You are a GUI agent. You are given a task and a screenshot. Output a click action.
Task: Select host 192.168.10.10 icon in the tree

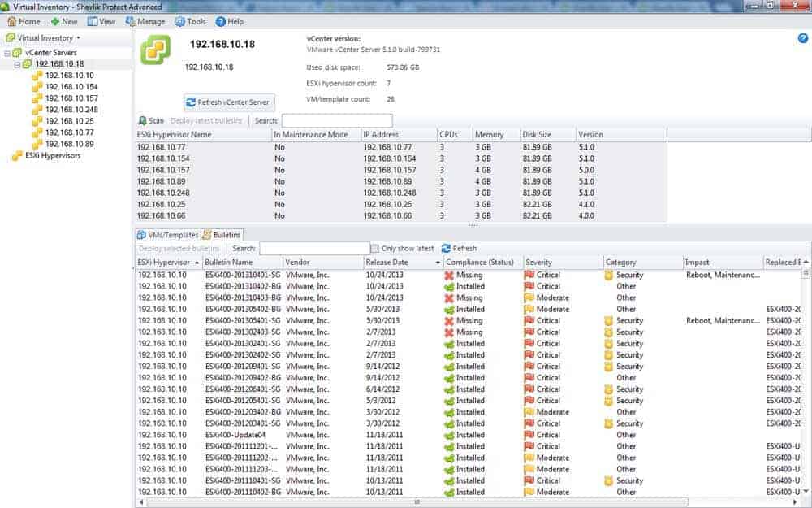click(37, 76)
